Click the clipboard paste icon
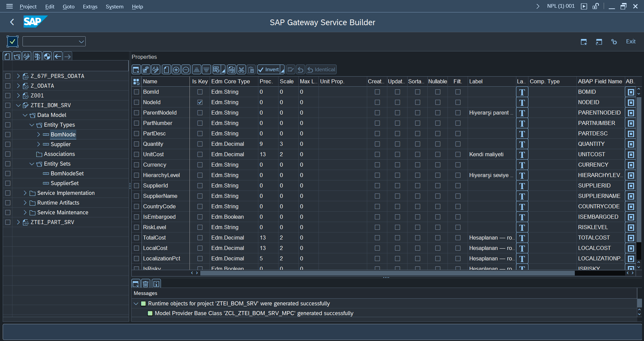The width and height of the screenshot is (644, 341). coord(251,70)
